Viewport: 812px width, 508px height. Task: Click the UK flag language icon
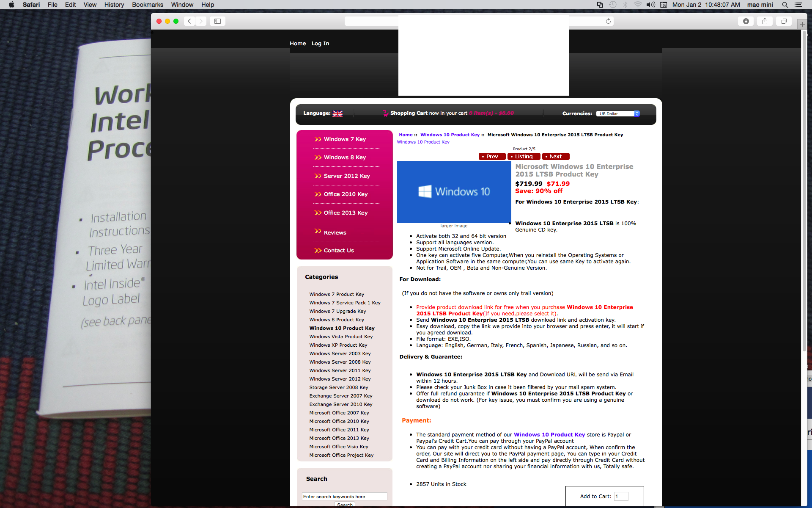pyautogui.click(x=337, y=113)
